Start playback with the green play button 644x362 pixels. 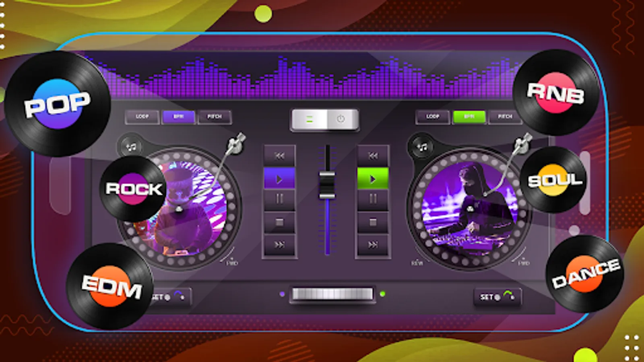pos(373,179)
